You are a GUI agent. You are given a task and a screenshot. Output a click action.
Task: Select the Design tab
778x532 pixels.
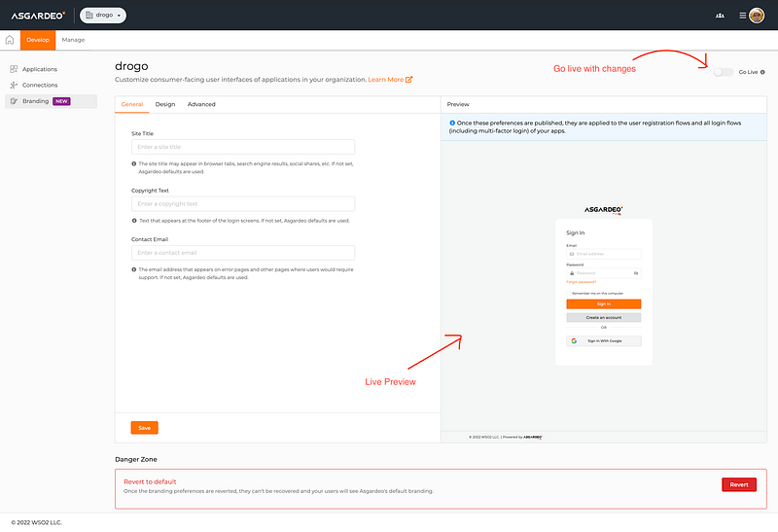click(165, 104)
